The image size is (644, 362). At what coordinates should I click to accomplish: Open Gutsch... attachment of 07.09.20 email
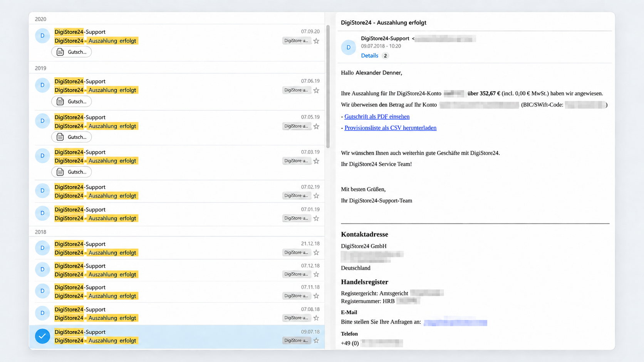72,52
